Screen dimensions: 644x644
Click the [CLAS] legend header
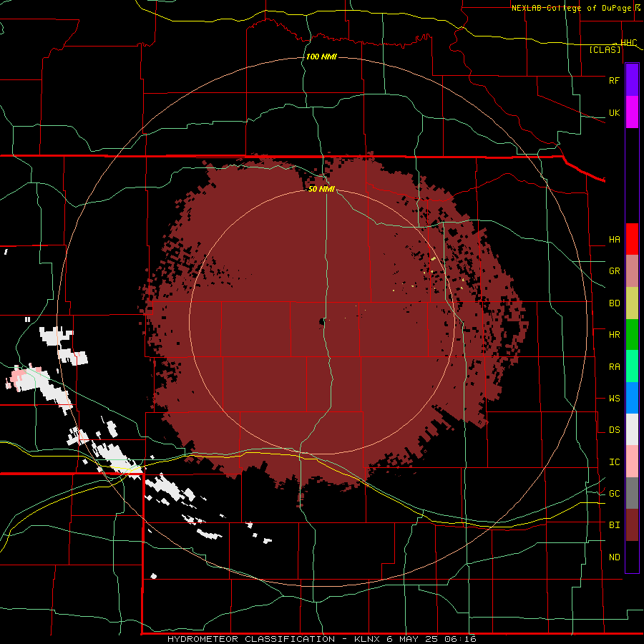click(605, 50)
